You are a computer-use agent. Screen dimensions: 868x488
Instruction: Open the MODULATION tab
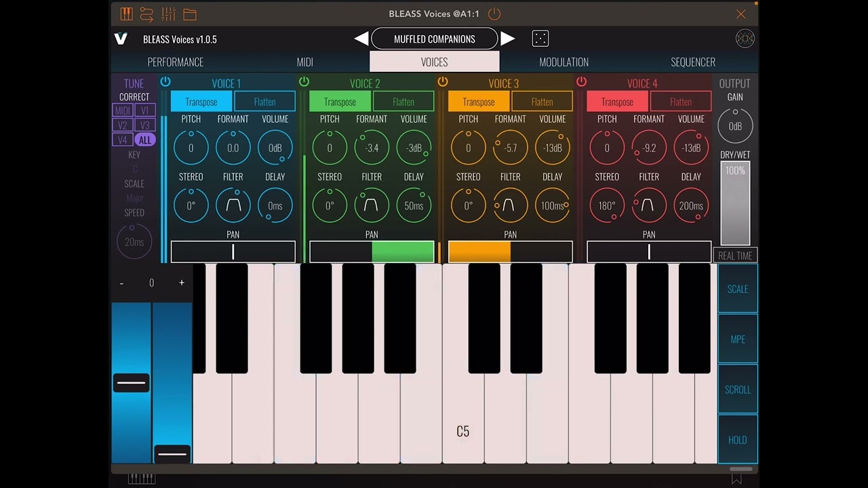point(564,62)
